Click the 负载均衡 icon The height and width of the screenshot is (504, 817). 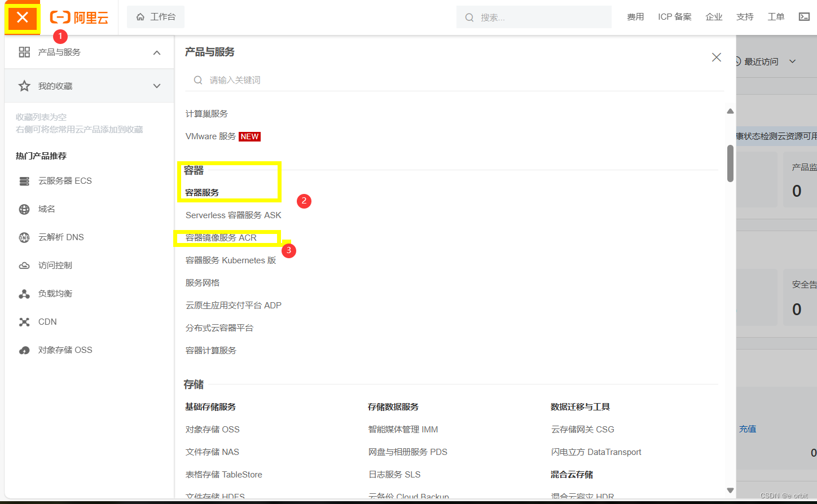pyautogui.click(x=24, y=294)
